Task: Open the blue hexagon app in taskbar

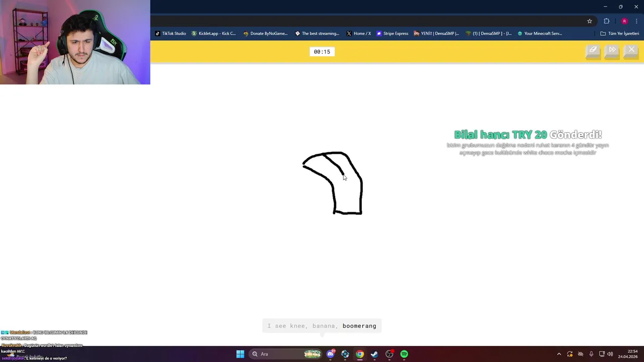Action: pyautogui.click(x=345, y=354)
